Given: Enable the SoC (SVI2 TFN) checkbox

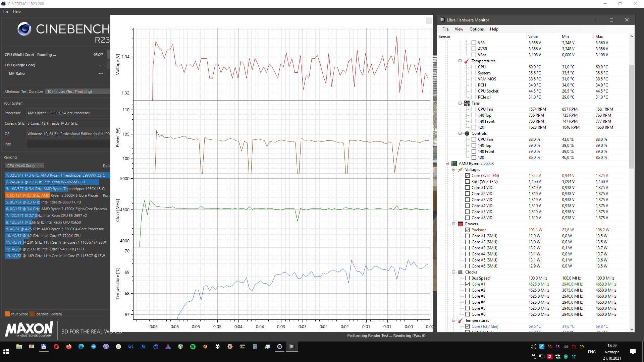Looking at the screenshot, I should pos(467,182).
